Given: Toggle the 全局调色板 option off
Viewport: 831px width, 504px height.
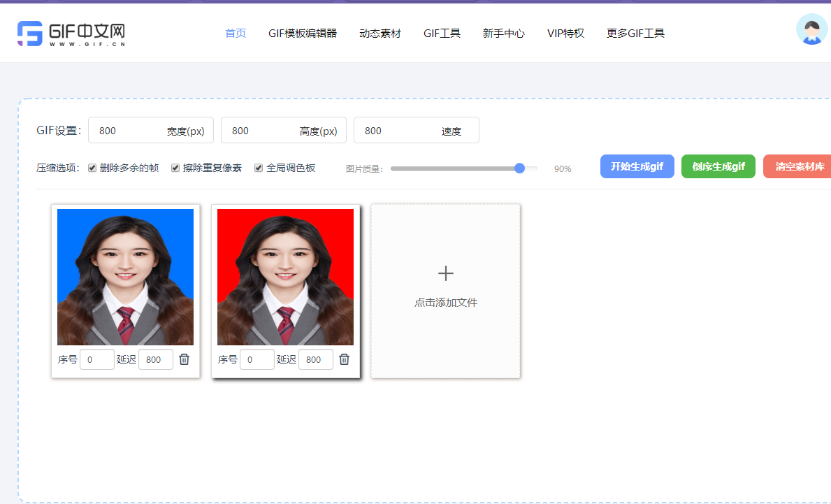Looking at the screenshot, I should pyautogui.click(x=258, y=167).
